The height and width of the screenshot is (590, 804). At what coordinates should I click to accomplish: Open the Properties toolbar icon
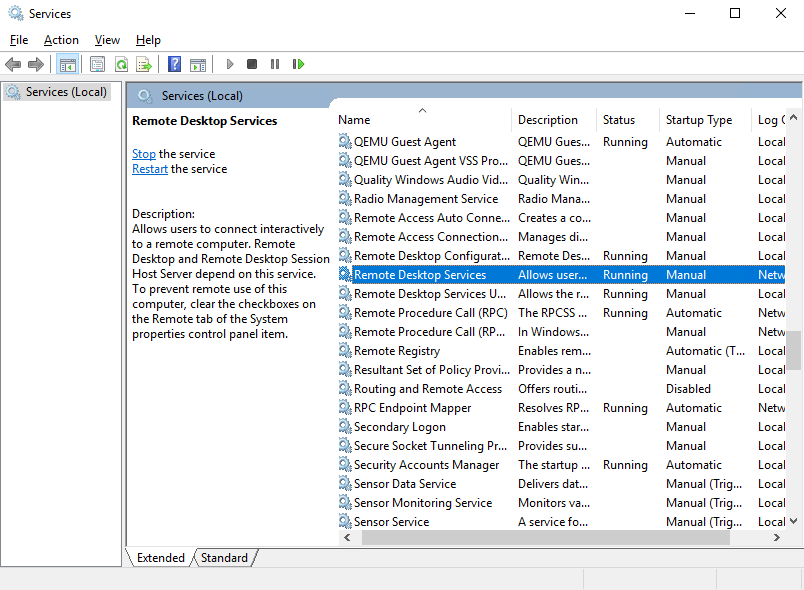97,64
